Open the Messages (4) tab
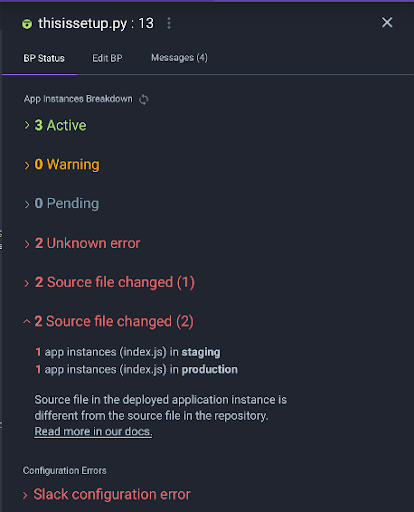 tap(179, 58)
